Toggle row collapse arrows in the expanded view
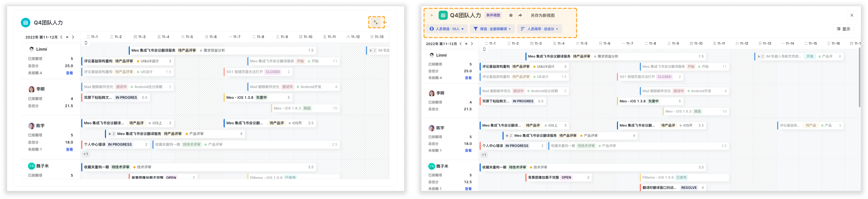Image resolution: width=868 pixels, height=199 pixels. tap(484, 49)
